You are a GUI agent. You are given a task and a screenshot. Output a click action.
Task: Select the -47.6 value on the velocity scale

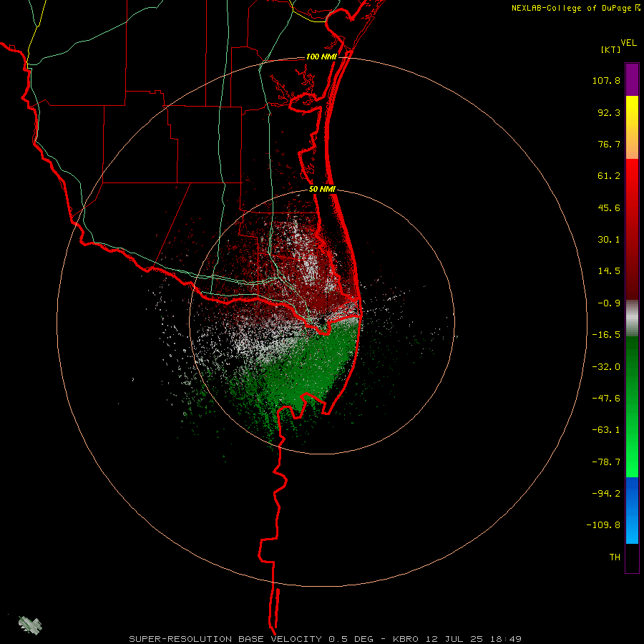[606, 399]
